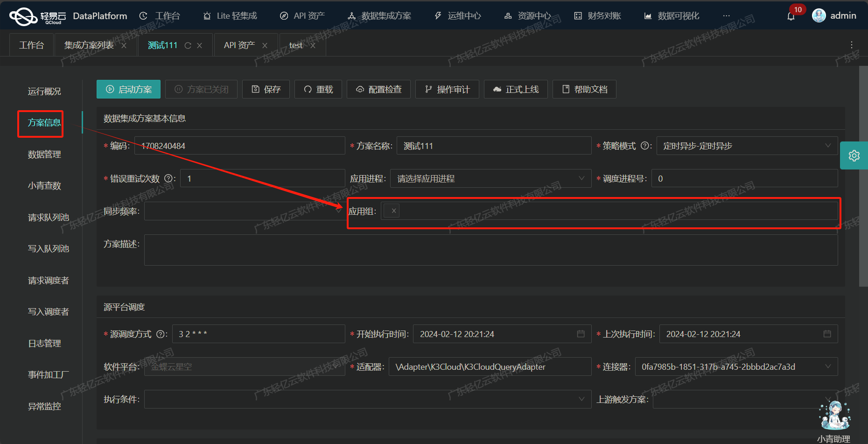Select 小青查数 in the sidebar
Image resolution: width=868 pixels, height=444 pixels.
click(x=44, y=185)
